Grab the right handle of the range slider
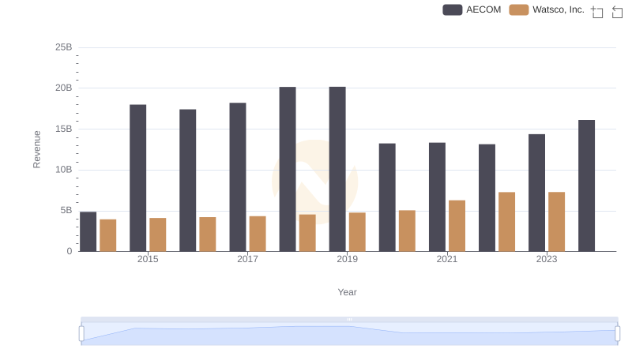The width and height of the screenshot is (632, 364). 617,334
